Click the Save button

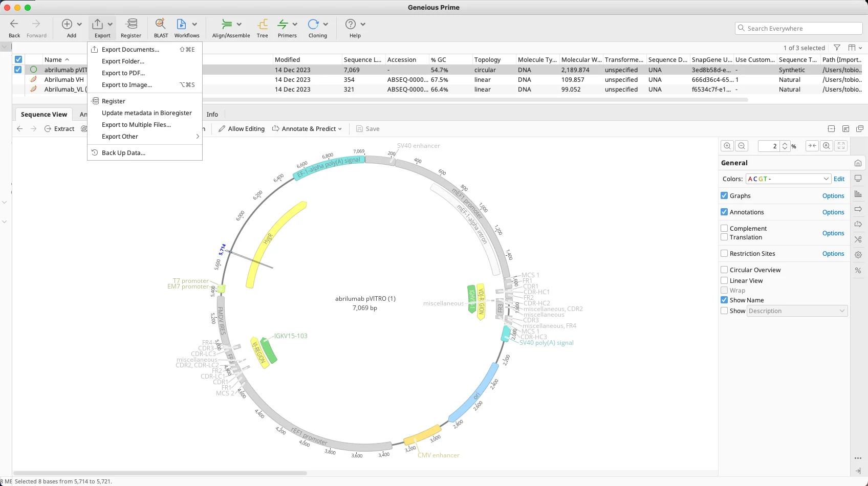pos(368,129)
